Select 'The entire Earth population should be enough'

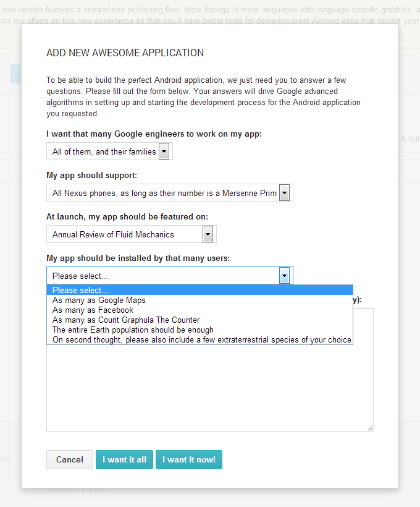[x=133, y=330]
